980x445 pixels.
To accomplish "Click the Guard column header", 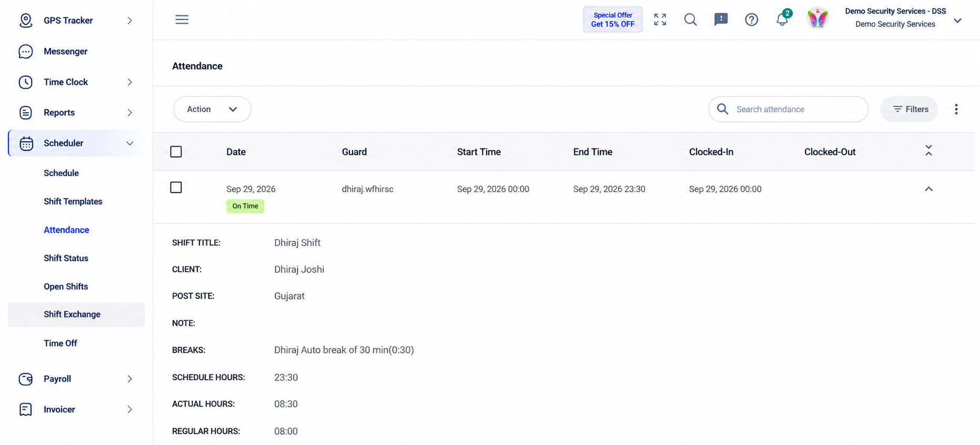I will tap(354, 152).
